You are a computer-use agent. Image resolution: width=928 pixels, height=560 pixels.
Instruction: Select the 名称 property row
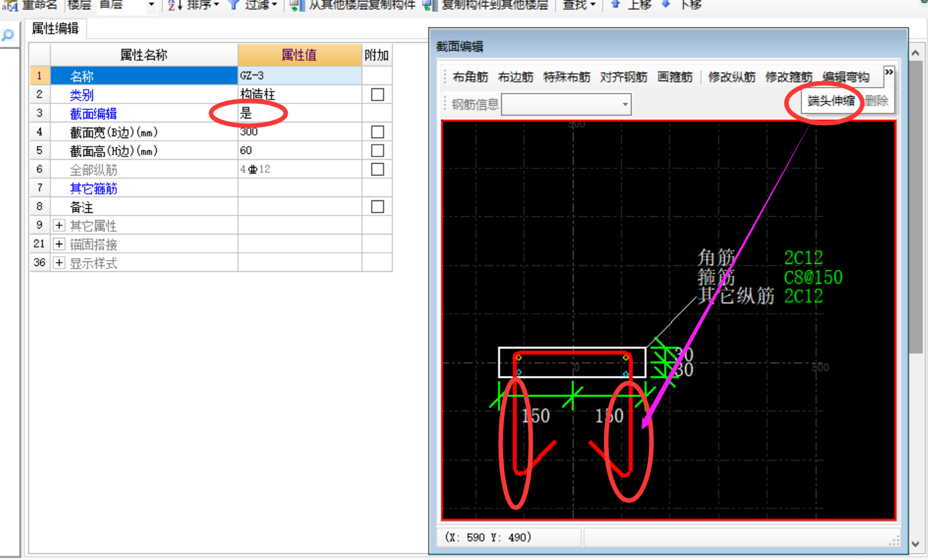click(x=144, y=76)
